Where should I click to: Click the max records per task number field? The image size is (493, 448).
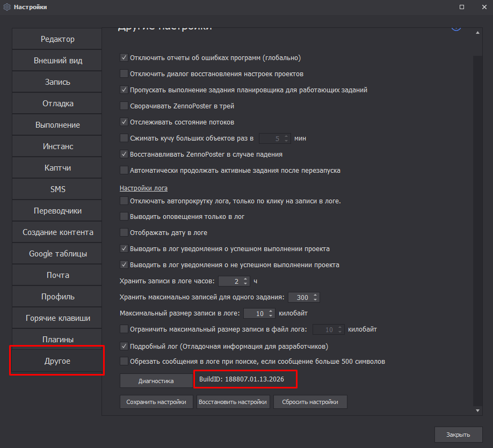(300, 297)
